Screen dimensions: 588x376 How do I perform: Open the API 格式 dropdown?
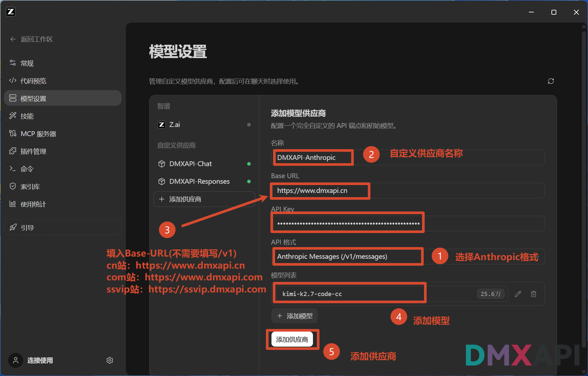click(x=408, y=257)
